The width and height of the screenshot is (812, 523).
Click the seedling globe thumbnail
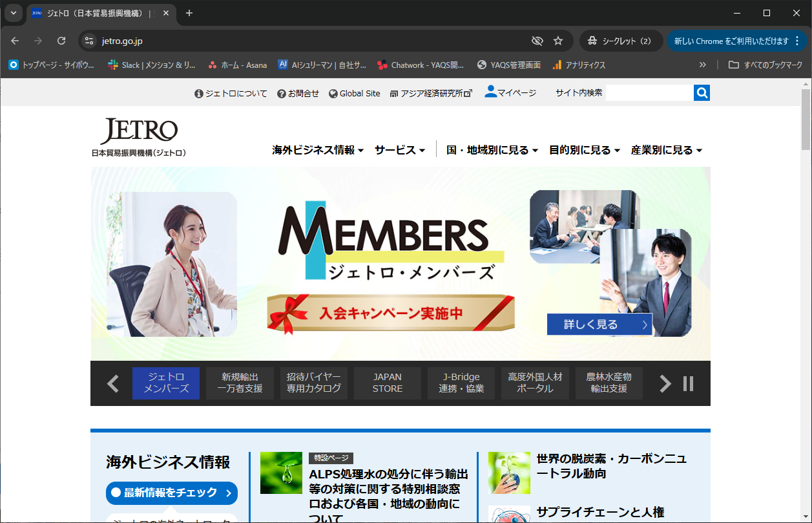[x=509, y=473]
